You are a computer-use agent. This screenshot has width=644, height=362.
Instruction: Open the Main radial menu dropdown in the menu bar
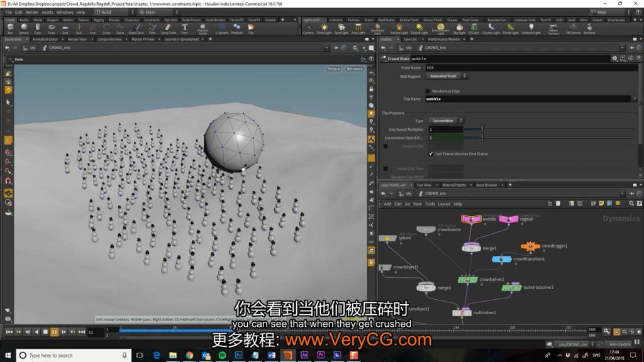pos(158,13)
